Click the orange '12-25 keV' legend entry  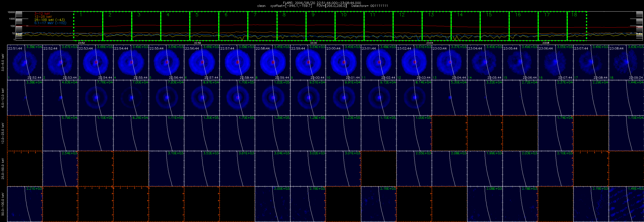43,17
